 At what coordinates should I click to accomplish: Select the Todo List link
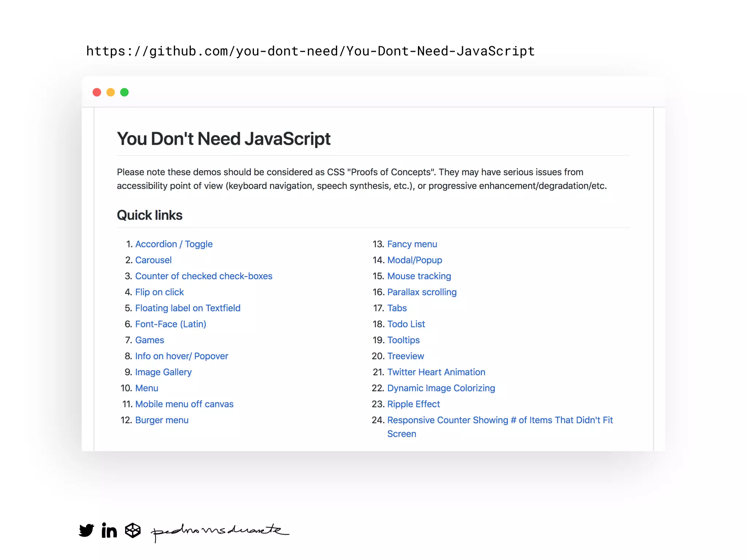406,324
